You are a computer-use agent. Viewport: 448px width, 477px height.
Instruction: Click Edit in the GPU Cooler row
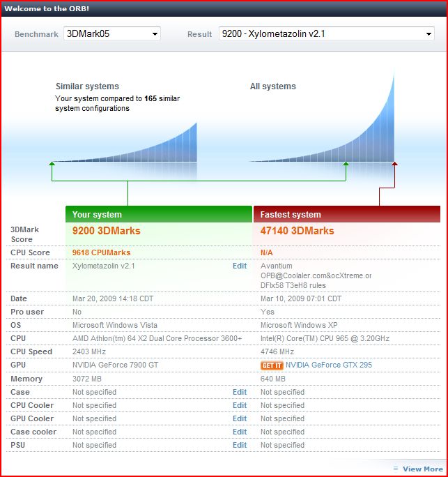tap(240, 418)
